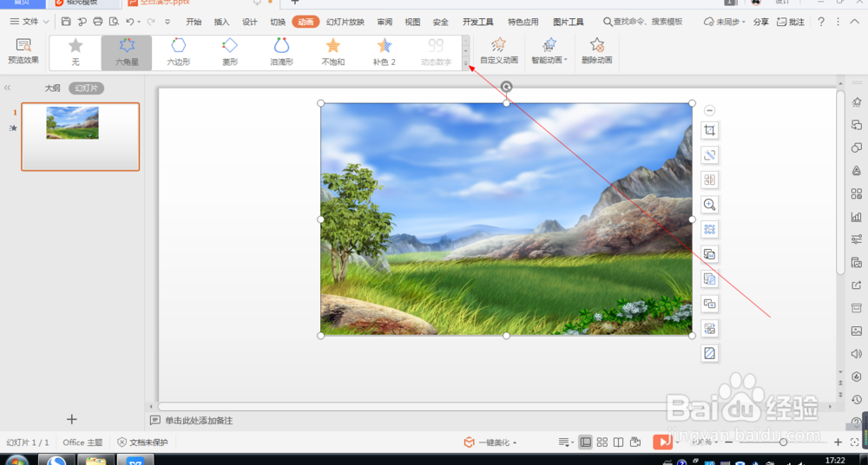Screen dimensions: 868x465
Task: Click the 分享 share button
Action: 760,22
